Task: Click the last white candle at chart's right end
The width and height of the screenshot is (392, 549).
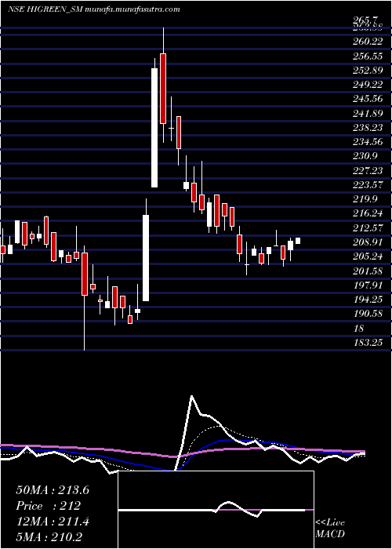Action: click(x=298, y=241)
